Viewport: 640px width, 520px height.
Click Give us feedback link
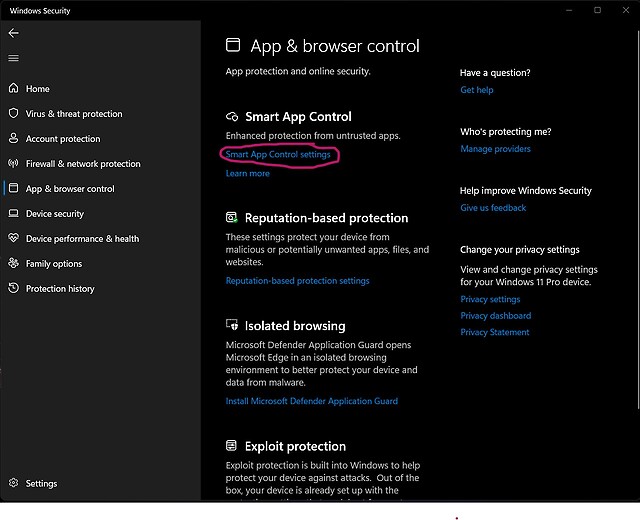(493, 208)
